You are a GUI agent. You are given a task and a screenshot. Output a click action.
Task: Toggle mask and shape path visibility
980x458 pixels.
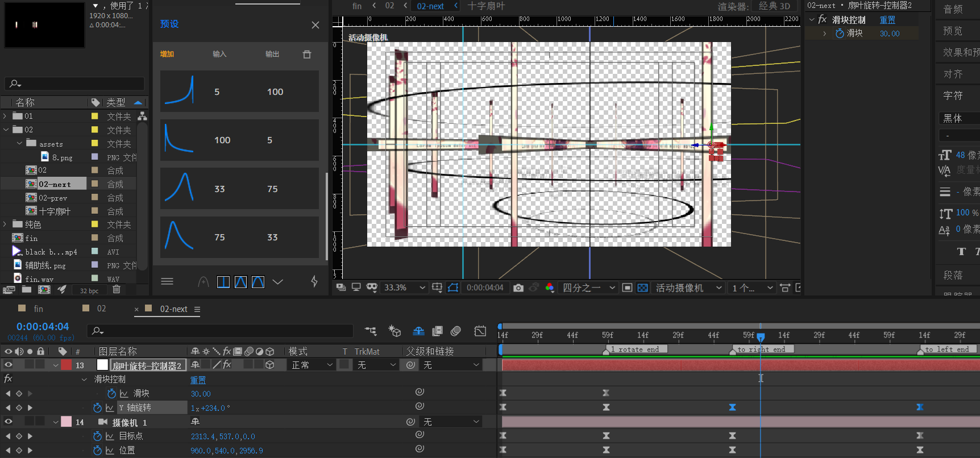click(x=453, y=288)
